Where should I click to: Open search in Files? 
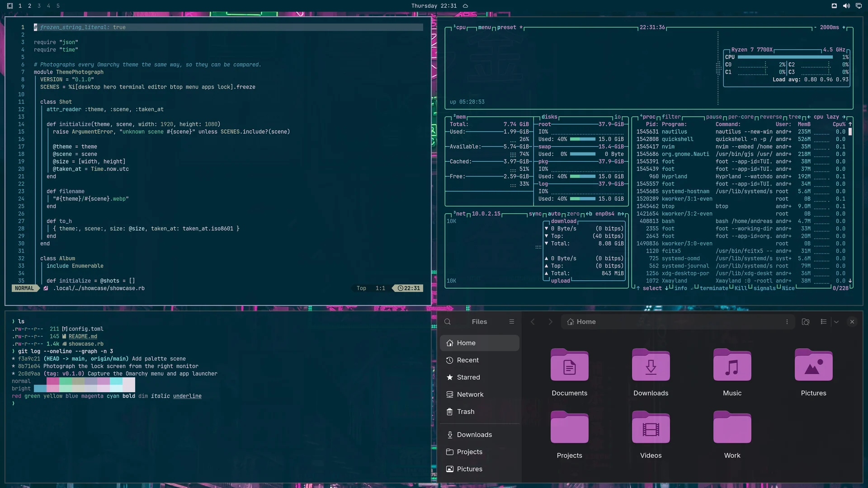[448, 322]
